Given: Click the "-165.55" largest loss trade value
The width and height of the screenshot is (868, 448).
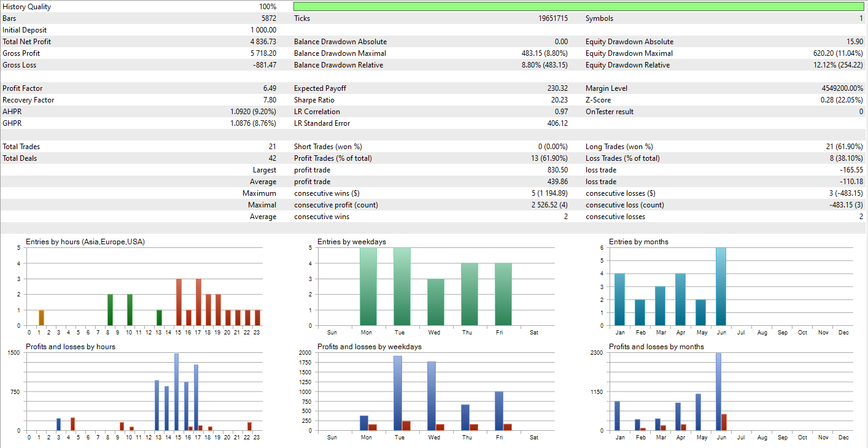Looking at the screenshot, I should point(851,170).
